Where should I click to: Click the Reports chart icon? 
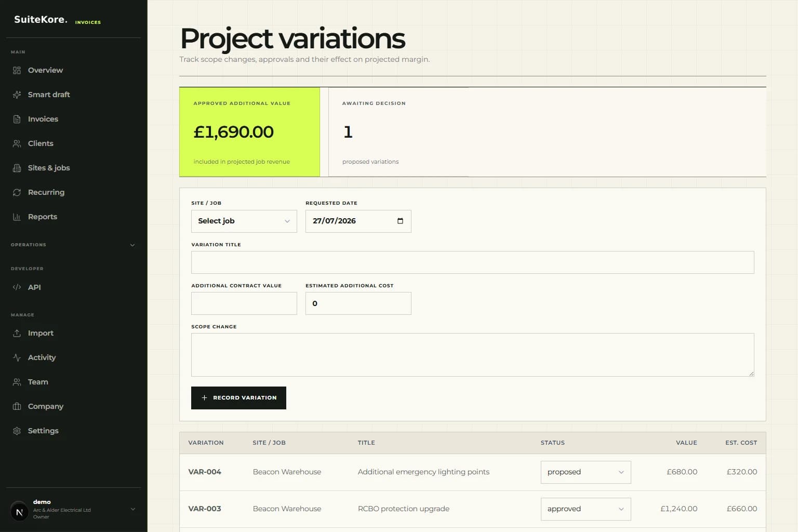pyautogui.click(x=17, y=217)
